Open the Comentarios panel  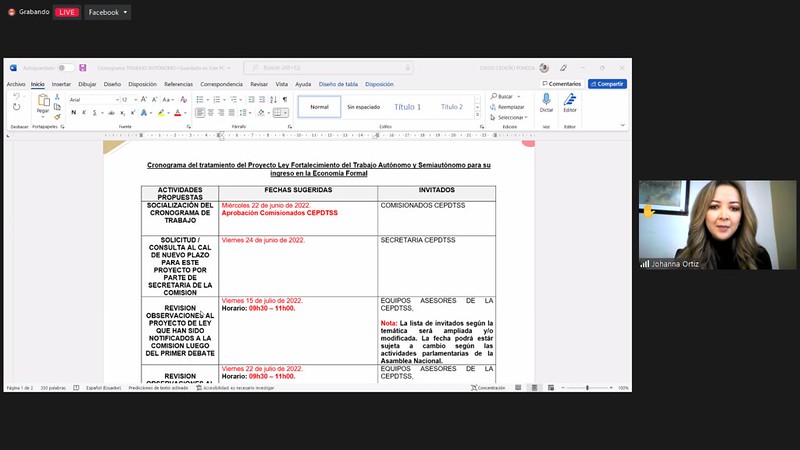tap(562, 84)
